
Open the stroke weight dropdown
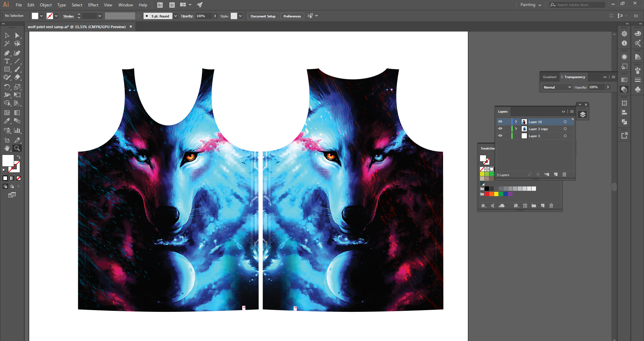point(100,16)
